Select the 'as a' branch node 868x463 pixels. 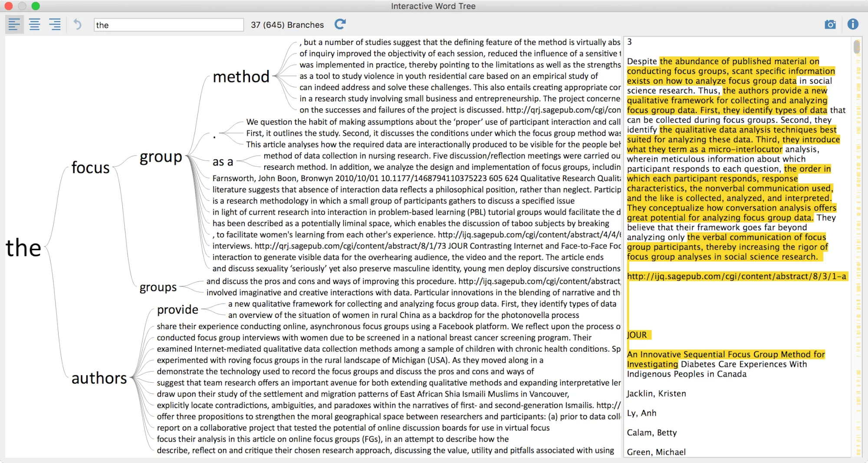click(x=223, y=162)
